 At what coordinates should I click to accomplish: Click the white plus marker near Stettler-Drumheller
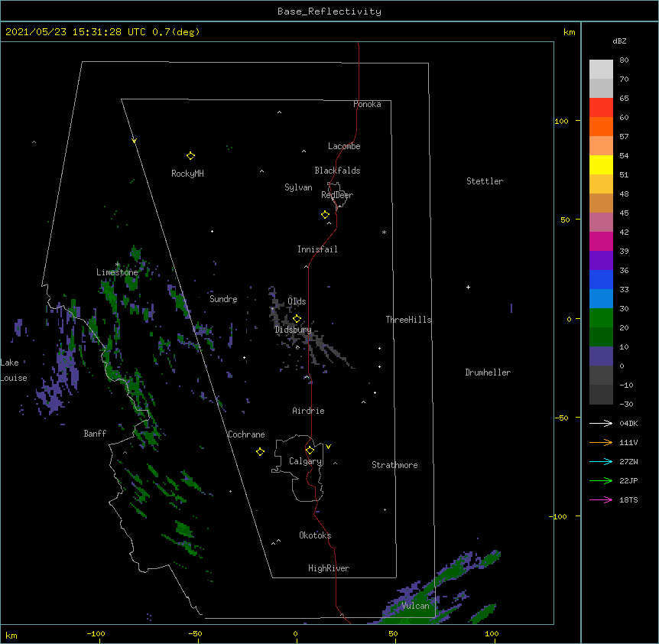point(468,287)
